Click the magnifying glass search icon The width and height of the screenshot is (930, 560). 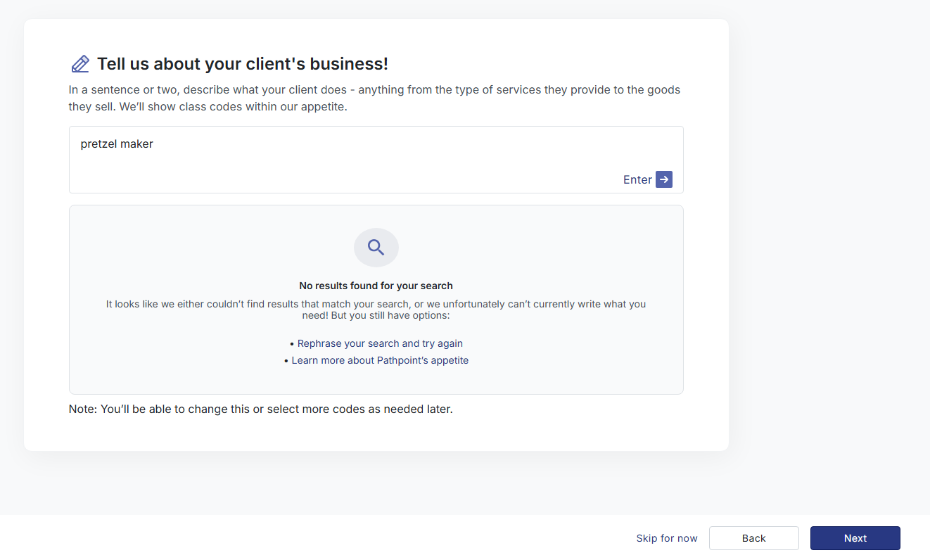coord(376,248)
